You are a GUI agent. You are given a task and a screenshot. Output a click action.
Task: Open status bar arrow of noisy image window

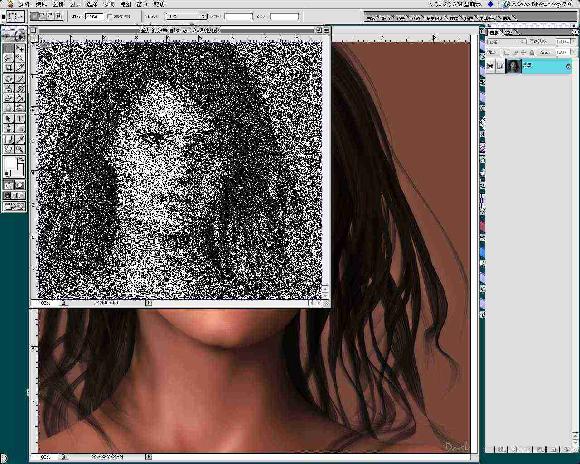148,303
